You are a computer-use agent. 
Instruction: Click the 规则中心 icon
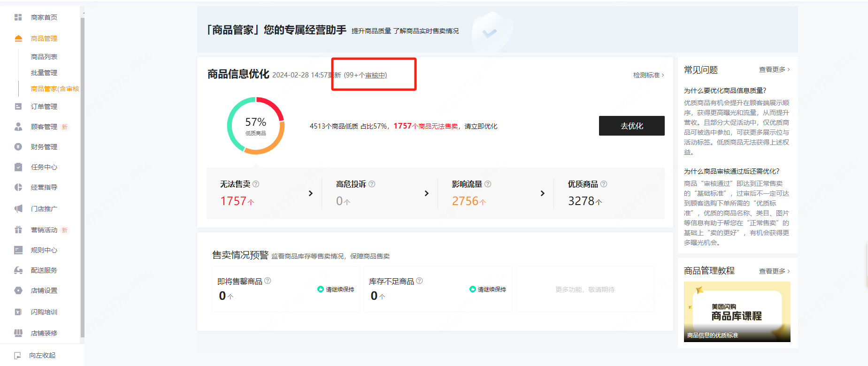point(18,250)
